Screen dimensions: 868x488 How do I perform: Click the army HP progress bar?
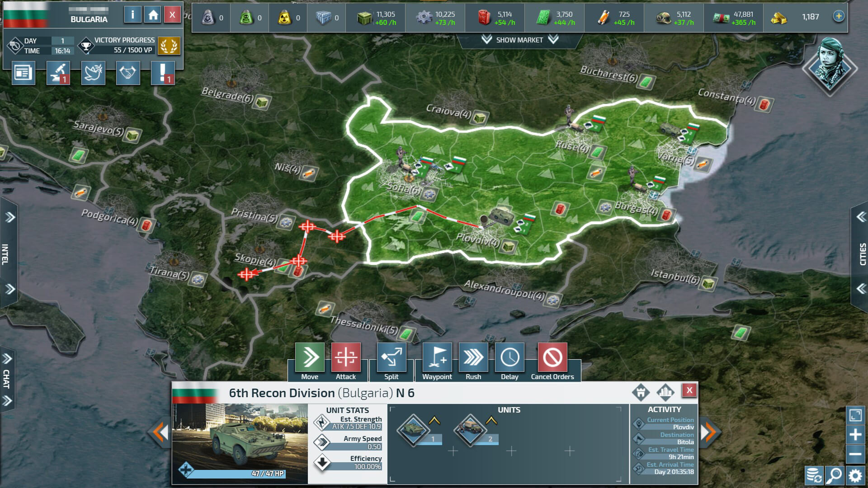coord(236,474)
